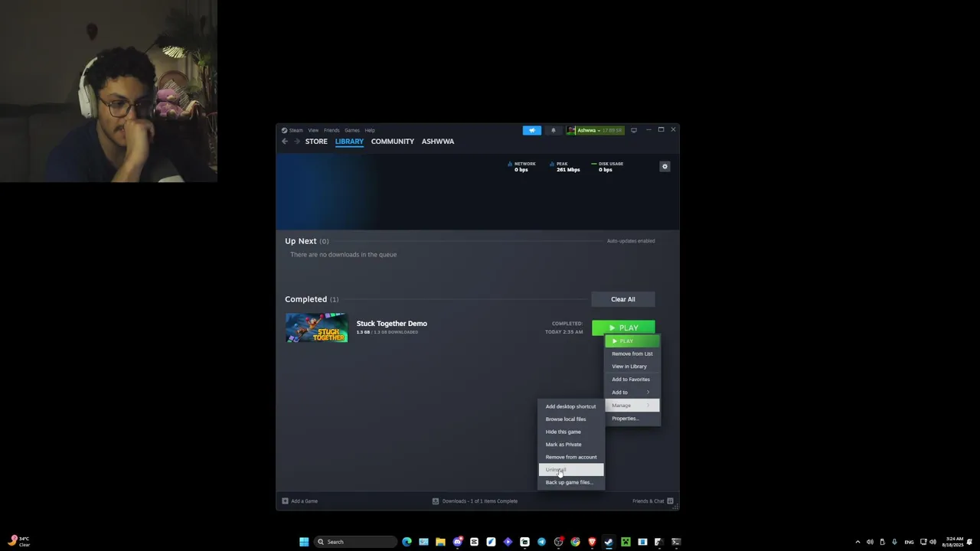The width and height of the screenshot is (980, 551).
Task: Click the Downloads status icon at bottom
Action: (x=436, y=501)
